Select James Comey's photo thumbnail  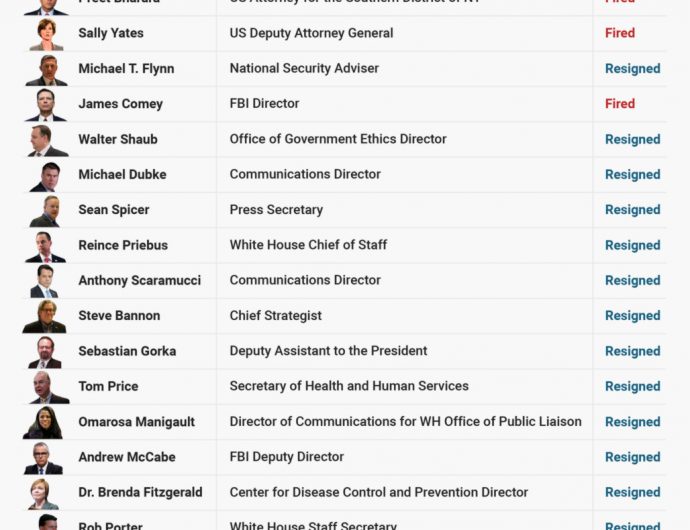tap(45, 104)
